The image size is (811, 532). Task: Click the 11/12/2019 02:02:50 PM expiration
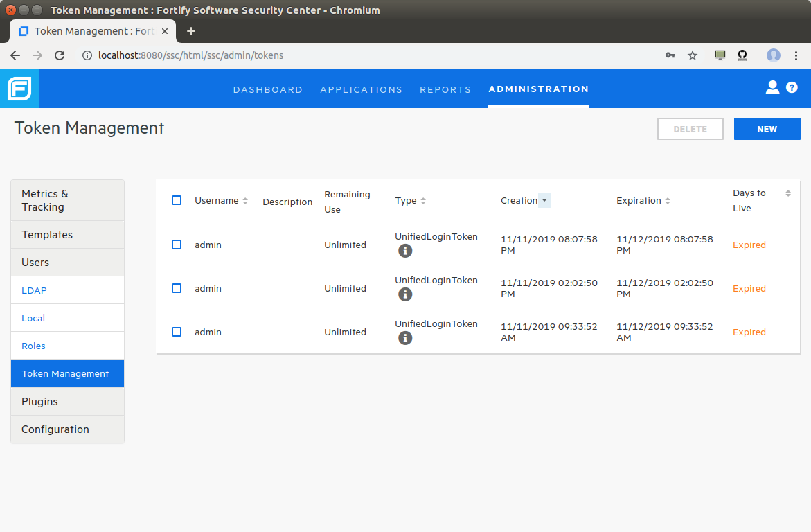[x=665, y=288]
